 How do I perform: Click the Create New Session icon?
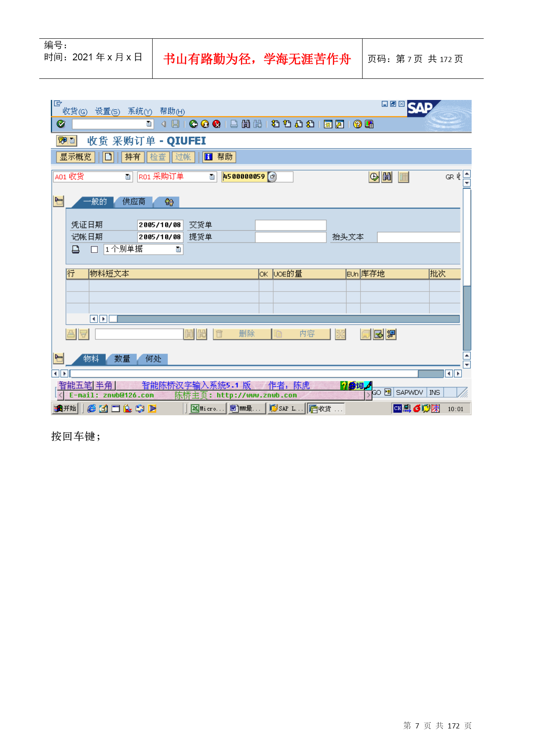coord(328,124)
